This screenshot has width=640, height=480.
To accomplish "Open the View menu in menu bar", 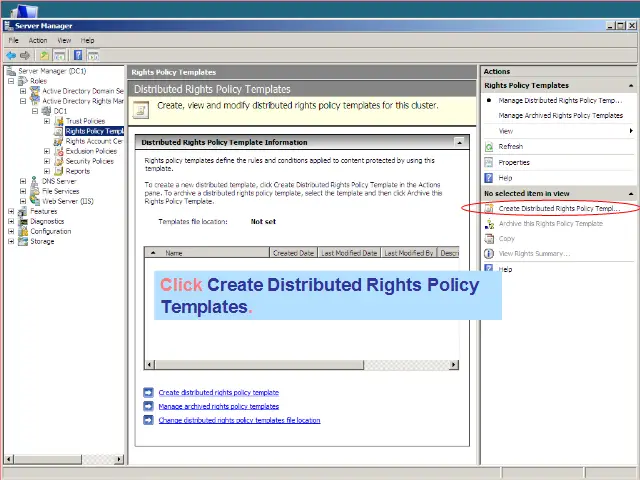I will tap(64, 40).
